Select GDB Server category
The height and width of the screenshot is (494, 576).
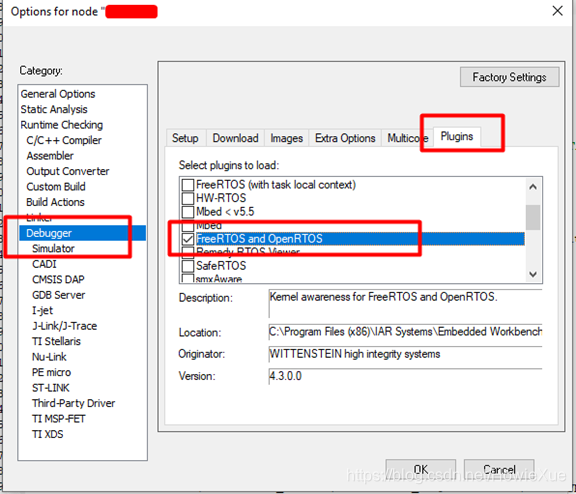pyautogui.click(x=59, y=295)
